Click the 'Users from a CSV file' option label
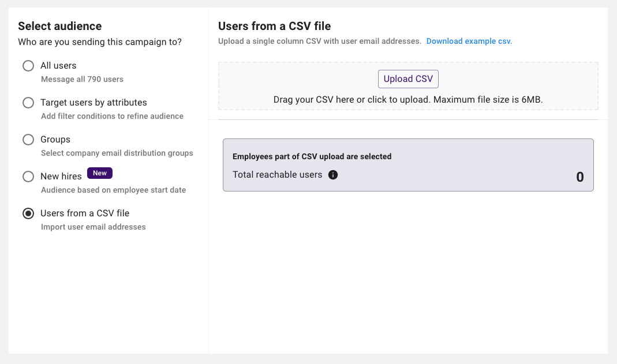617x364 pixels. (x=85, y=213)
